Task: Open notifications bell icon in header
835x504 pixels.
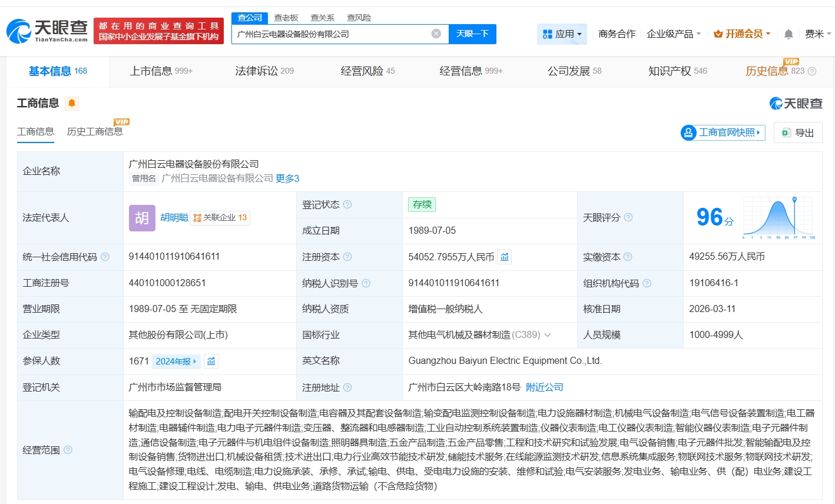Action: [788, 34]
